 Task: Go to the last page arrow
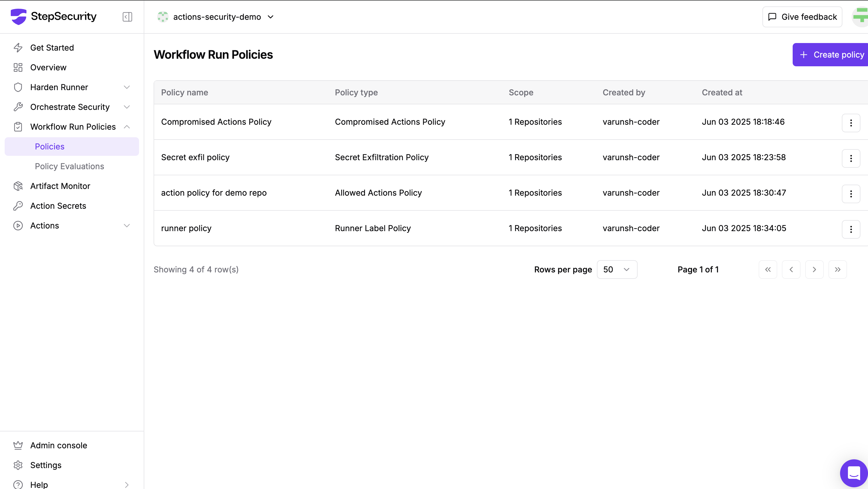(837, 270)
